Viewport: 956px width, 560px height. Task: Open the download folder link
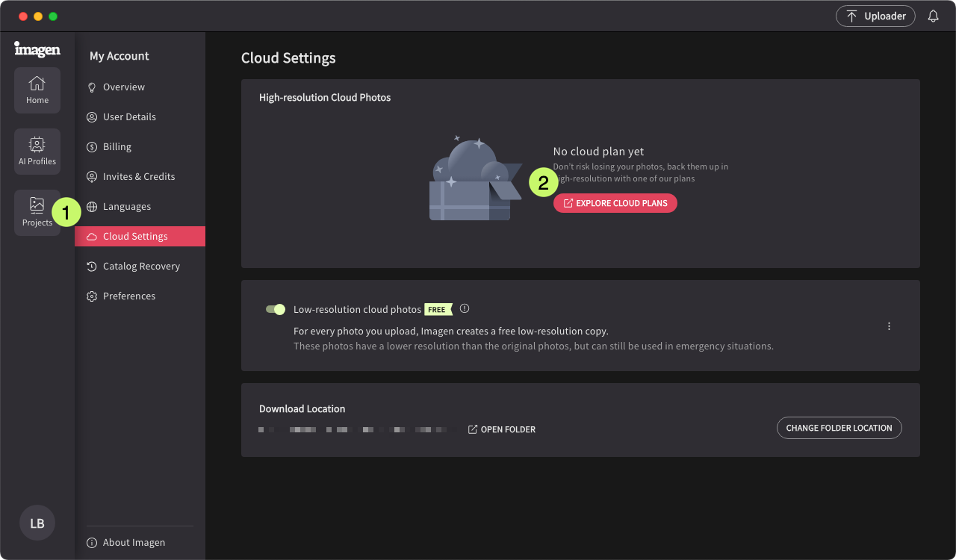click(x=502, y=429)
